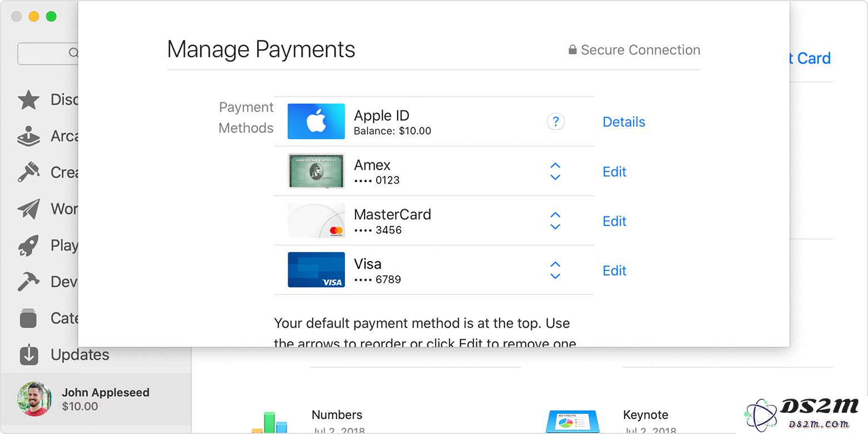Click the Apple ID card image
The height and width of the screenshot is (434, 868).
click(316, 121)
